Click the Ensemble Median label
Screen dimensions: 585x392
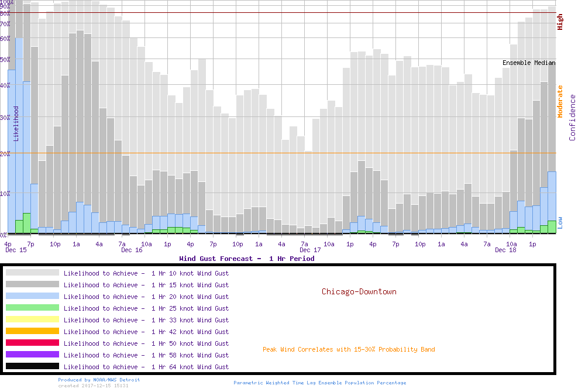pos(529,63)
